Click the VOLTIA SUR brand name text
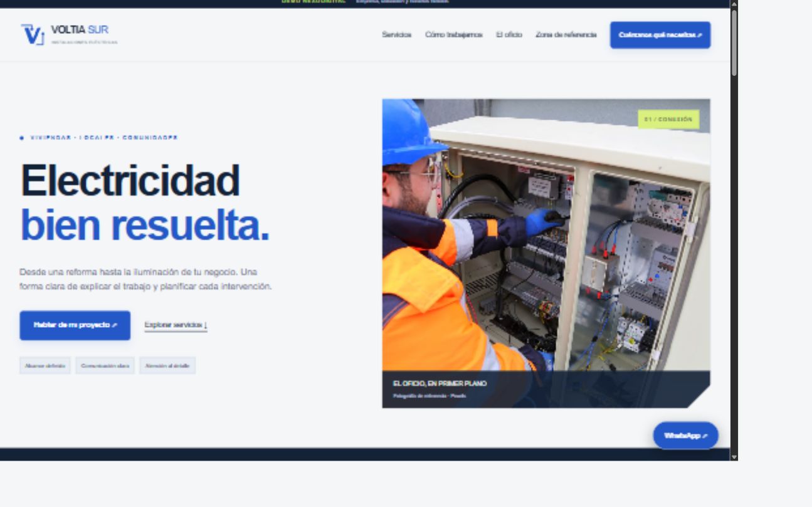The image size is (812, 507). [x=80, y=30]
